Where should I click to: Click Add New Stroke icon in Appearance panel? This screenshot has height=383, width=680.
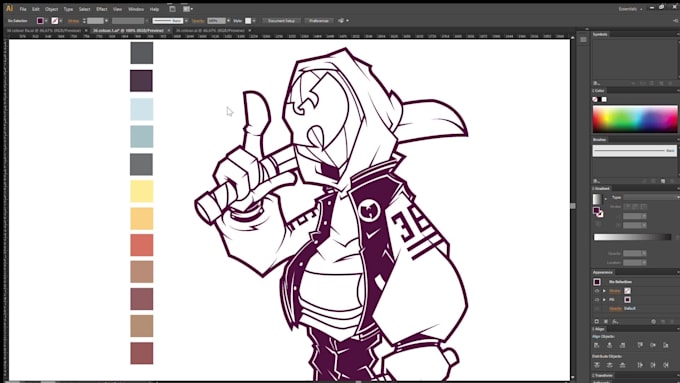point(597,321)
